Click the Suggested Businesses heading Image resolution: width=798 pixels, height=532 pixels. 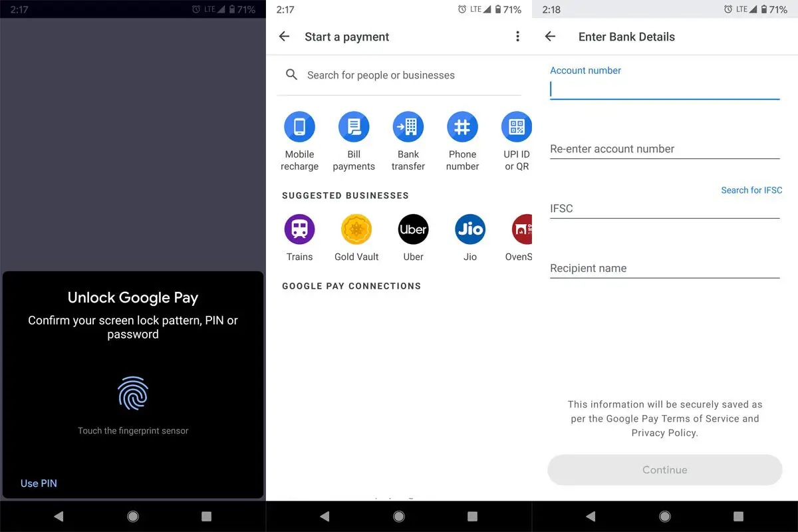pos(345,196)
